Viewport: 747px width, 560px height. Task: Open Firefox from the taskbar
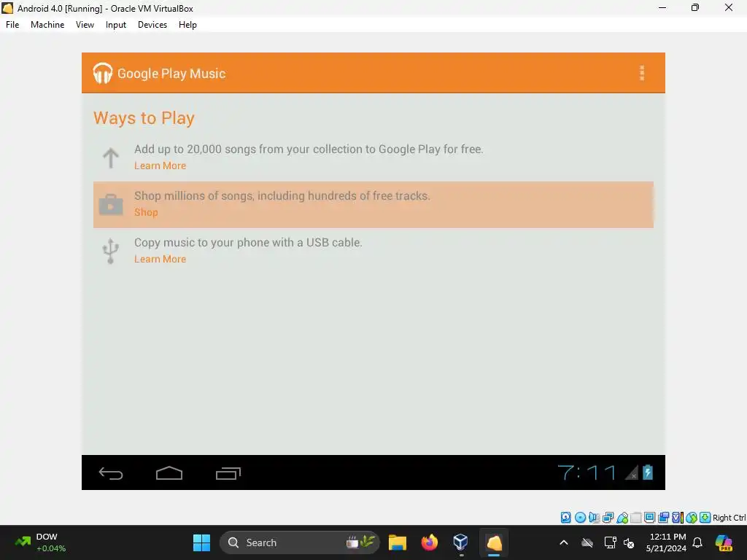coord(429,542)
